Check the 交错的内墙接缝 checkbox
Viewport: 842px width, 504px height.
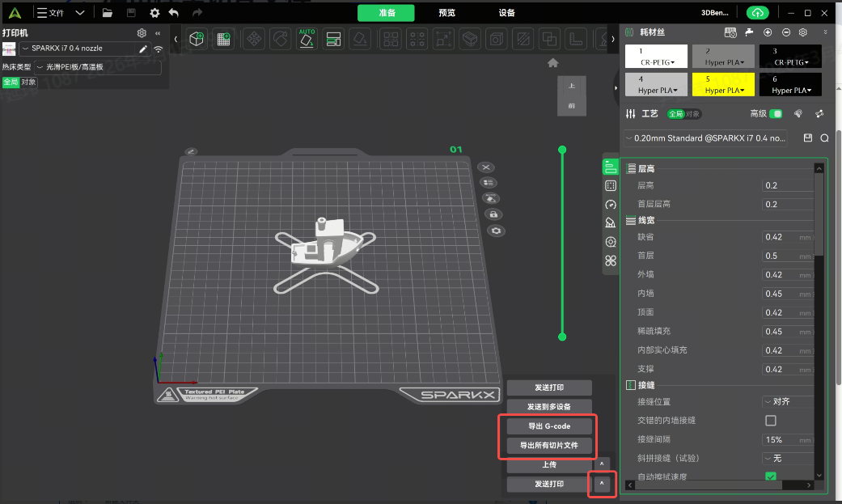pyautogui.click(x=770, y=421)
